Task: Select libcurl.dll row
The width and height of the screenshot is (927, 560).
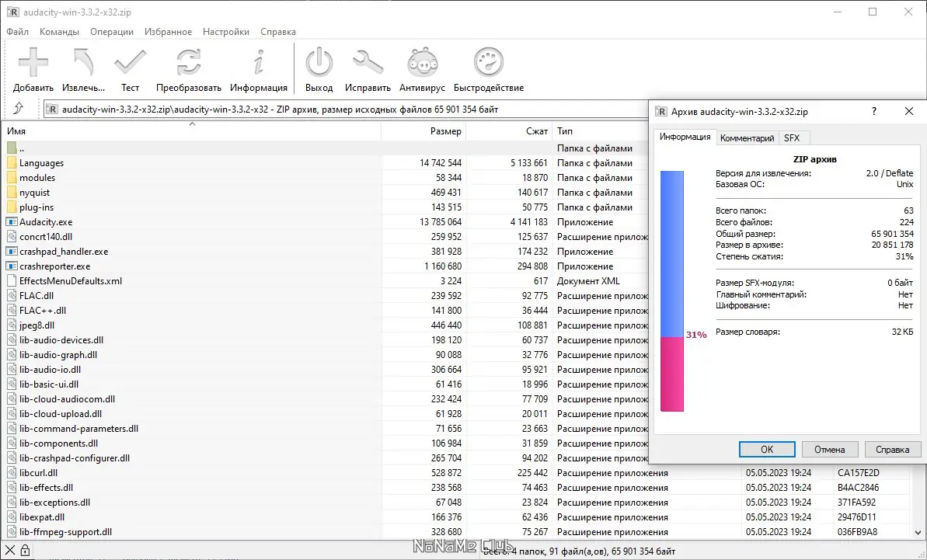Action: pyautogui.click(x=456, y=473)
